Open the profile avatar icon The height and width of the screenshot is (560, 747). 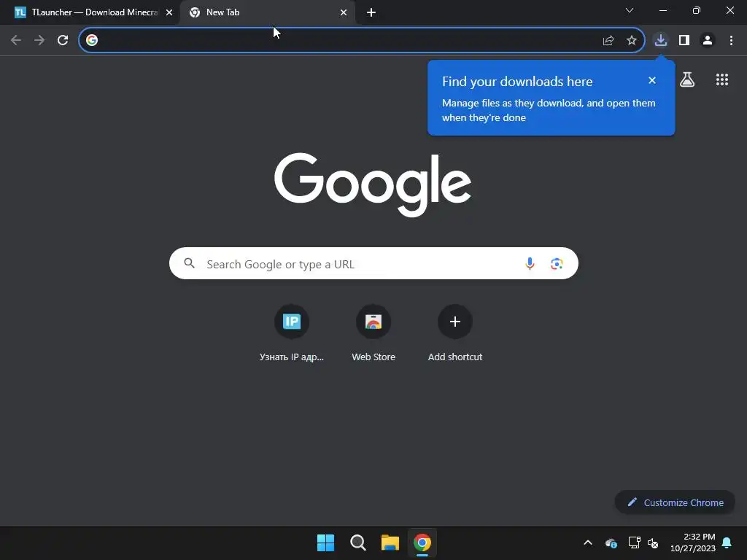tap(708, 41)
